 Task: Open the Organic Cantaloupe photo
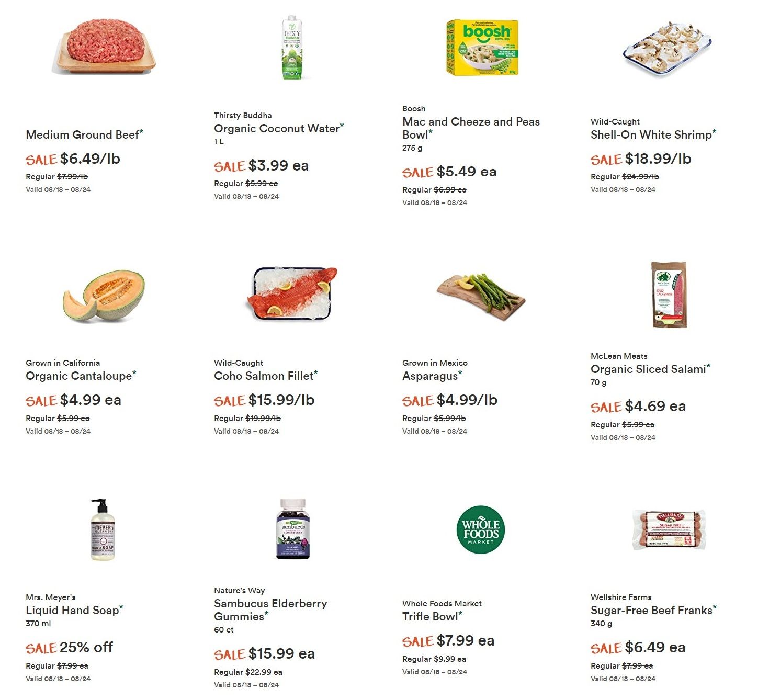[104, 296]
